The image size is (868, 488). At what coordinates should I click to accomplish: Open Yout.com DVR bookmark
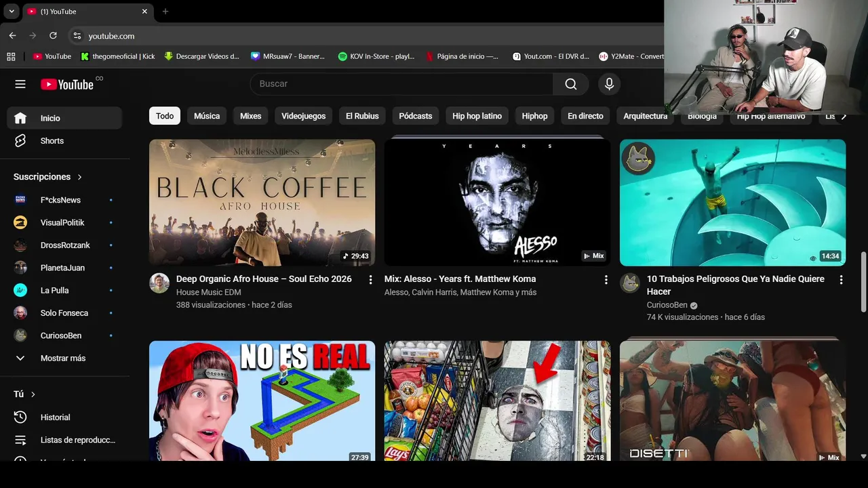551,56
